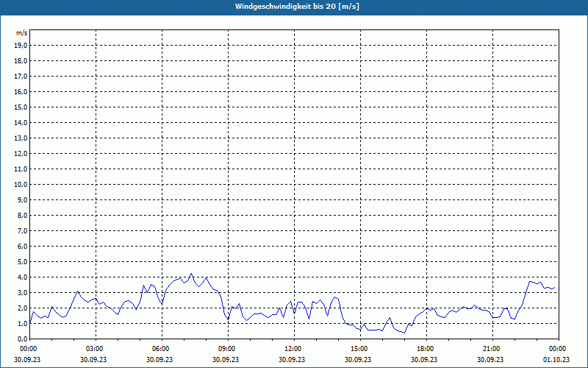Screen dimensions: 588x368
Task: Select the '13,0' y-axis label
Action: [x=21, y=138]
